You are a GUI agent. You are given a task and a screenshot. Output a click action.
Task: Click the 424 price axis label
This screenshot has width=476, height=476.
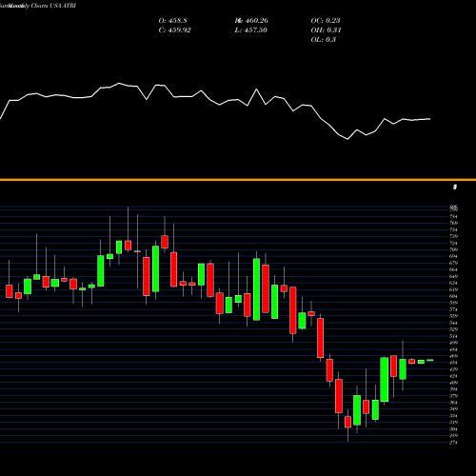point(453,376)
